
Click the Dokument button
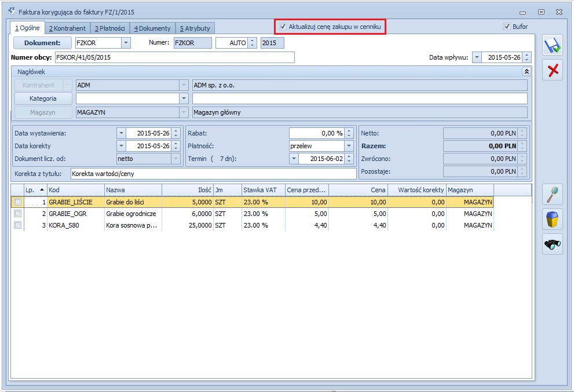(x=42, y=43)
